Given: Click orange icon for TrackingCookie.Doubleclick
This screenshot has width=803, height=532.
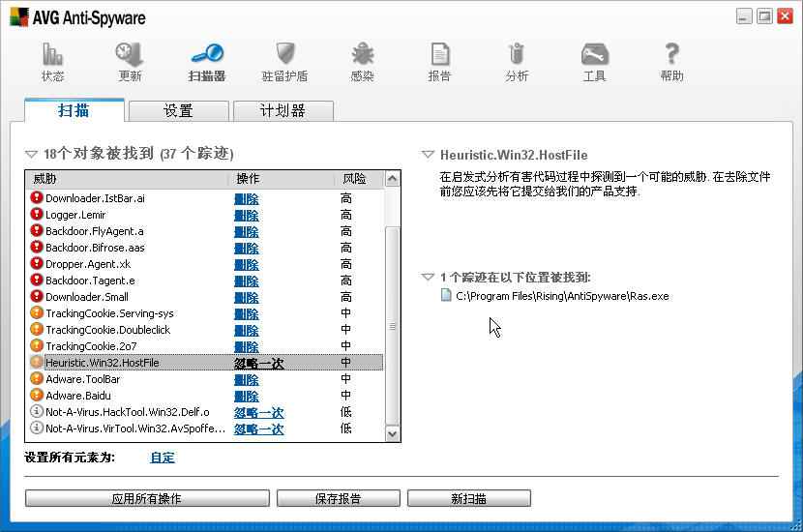Looking at the screenshot, I should click(x=37, y=329).
